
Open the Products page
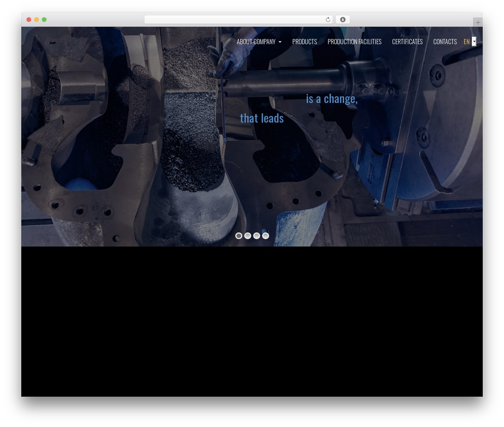coord(304,42)
